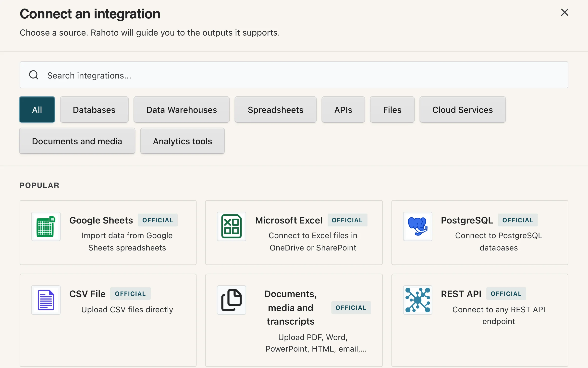Click the Microsoft Excel icon
Viewport: 588px width, 368px height.
[232, 226]
